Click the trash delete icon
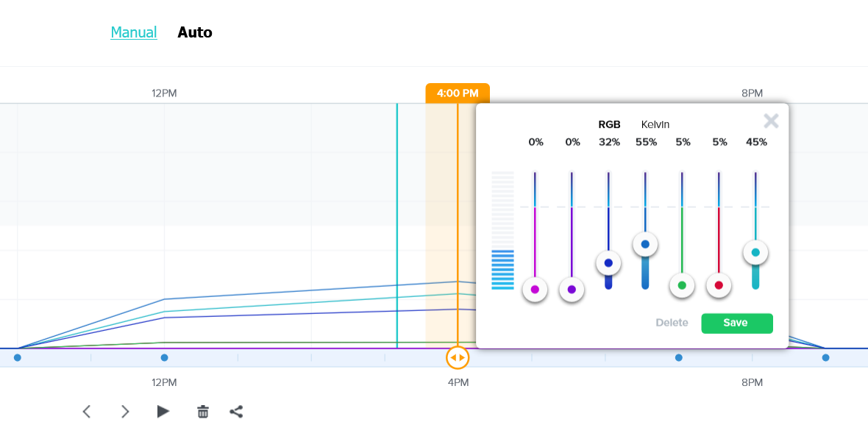 (x=203, y=412)
